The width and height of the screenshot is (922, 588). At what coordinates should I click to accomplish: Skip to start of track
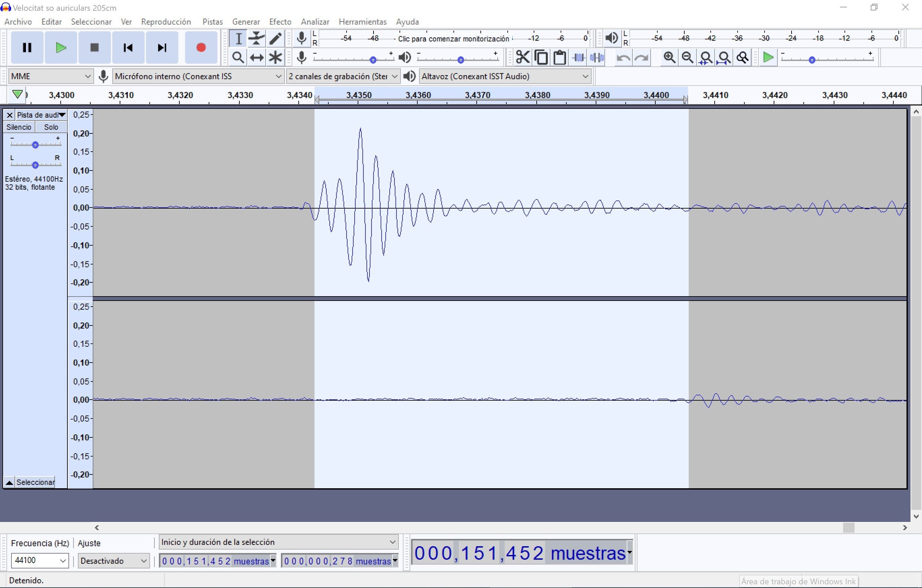click(128, 48)
